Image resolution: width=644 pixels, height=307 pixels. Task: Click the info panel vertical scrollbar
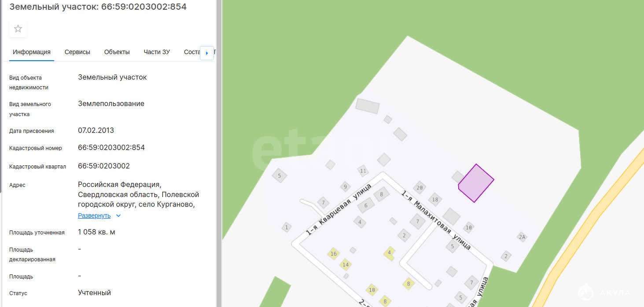218,153
